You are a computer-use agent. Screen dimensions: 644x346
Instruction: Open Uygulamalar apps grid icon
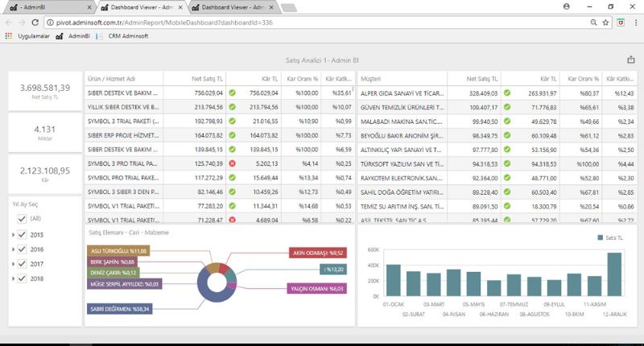coord(8,36)
